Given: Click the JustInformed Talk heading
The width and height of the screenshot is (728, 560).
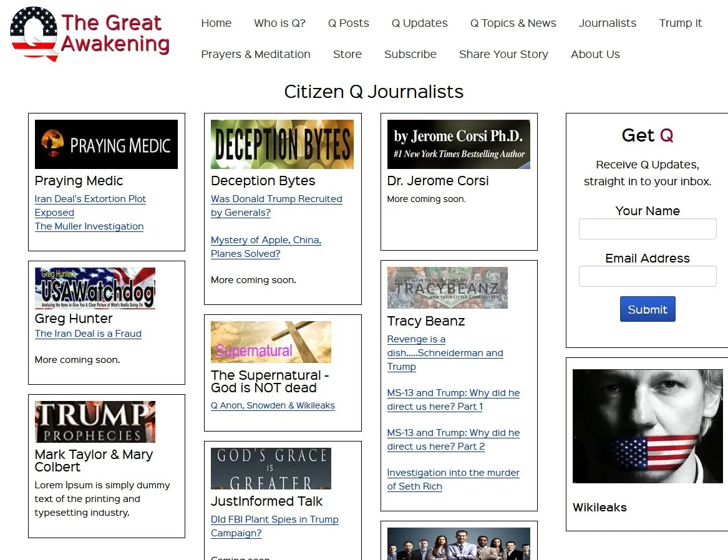Looking at the screenshot, I should (x=266, y=501).
